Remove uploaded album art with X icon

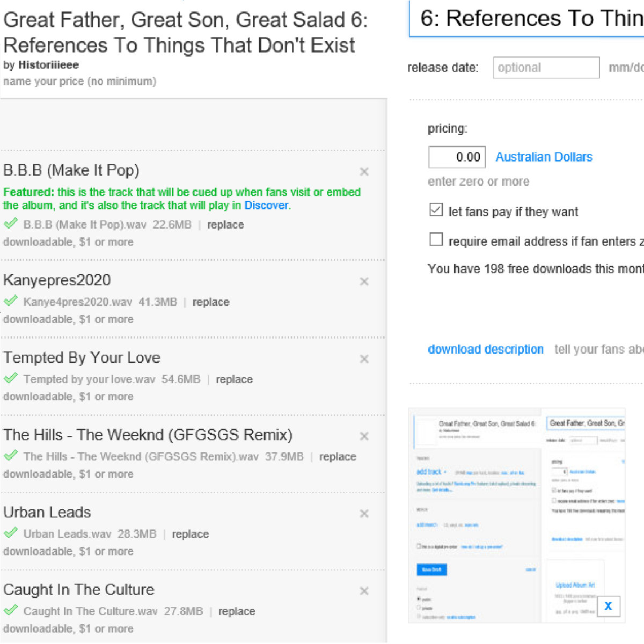click(608, 606)
